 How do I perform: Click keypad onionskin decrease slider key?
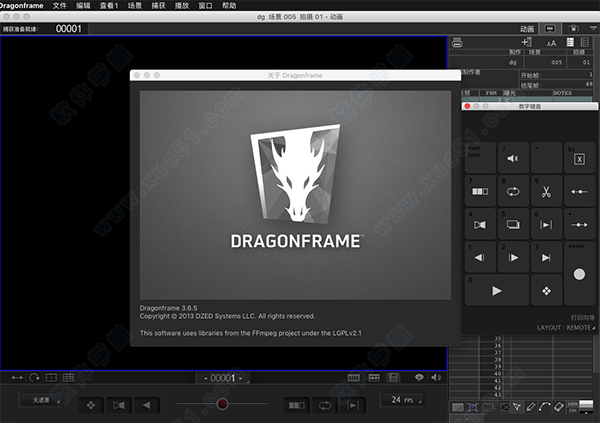pos(579,191)
